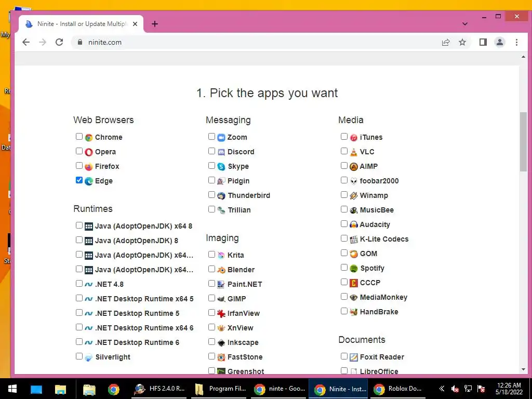The width and height of the screenshot is (532, 399).
Task: Check the .NET 4.8 checkbox
Action: [x=79, y=283]
